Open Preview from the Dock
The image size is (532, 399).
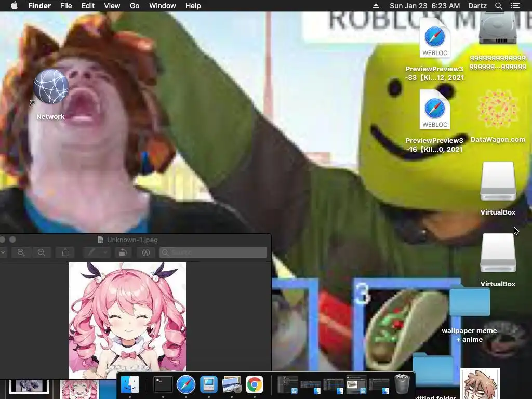[x=231, y=385]
